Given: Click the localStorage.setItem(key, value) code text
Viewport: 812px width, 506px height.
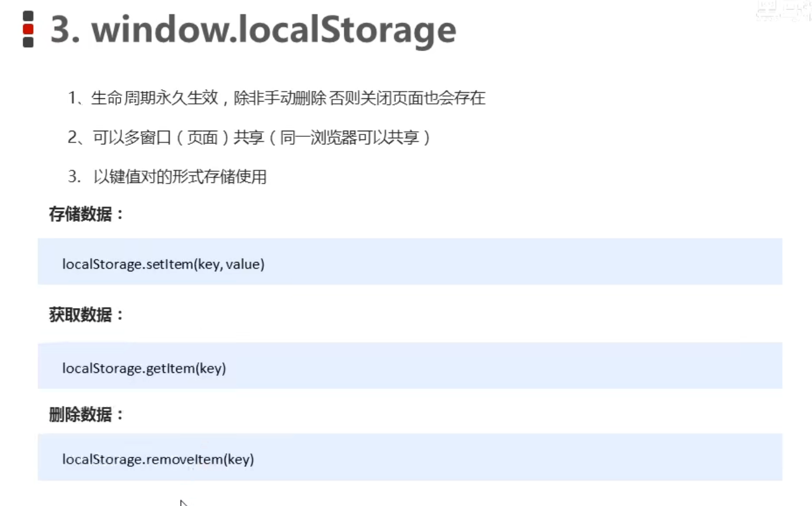Looking at the screenshot, I should tap(164, 265).
